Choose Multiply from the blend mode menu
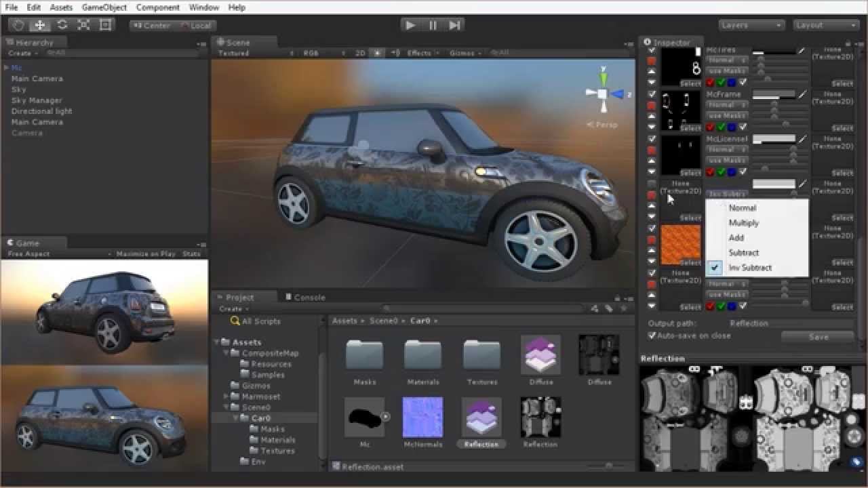 pyautogui.click(x=744, y=223)
